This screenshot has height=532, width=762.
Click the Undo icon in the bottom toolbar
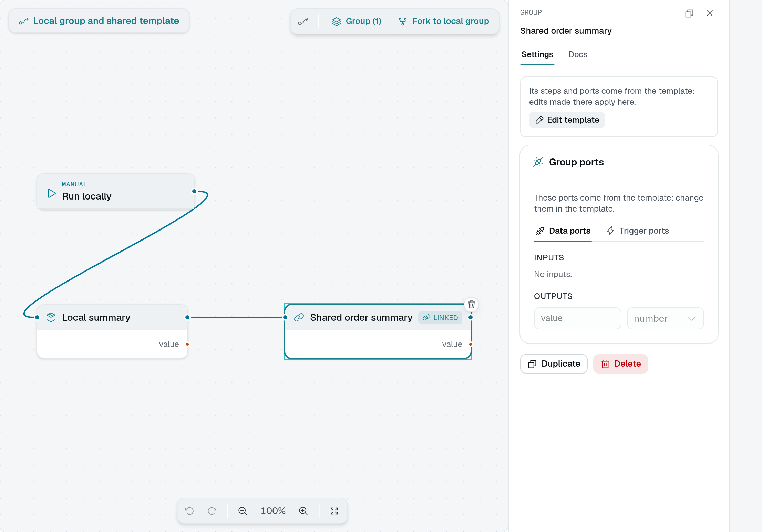[x=189, y=511]
